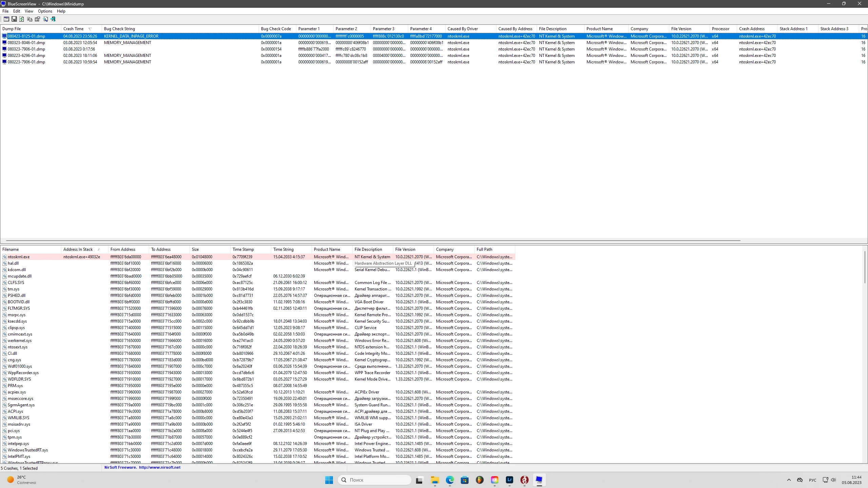Open the View menu

coord(29,11)
